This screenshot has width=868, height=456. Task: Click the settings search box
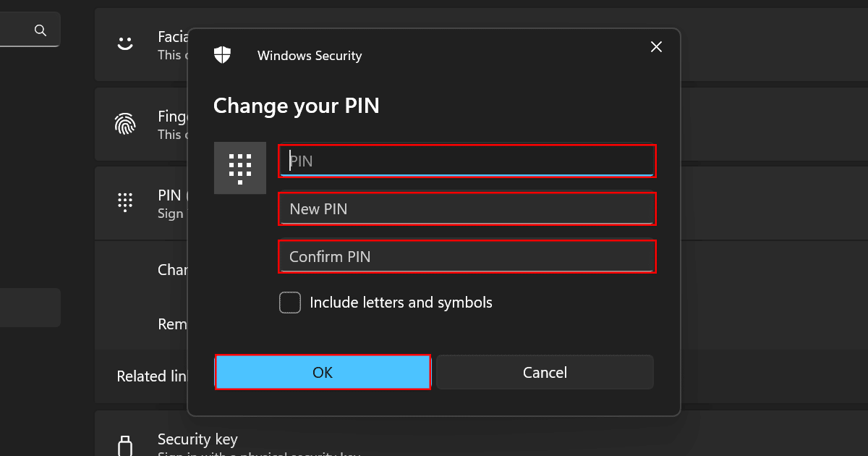(x=18, y=30)
